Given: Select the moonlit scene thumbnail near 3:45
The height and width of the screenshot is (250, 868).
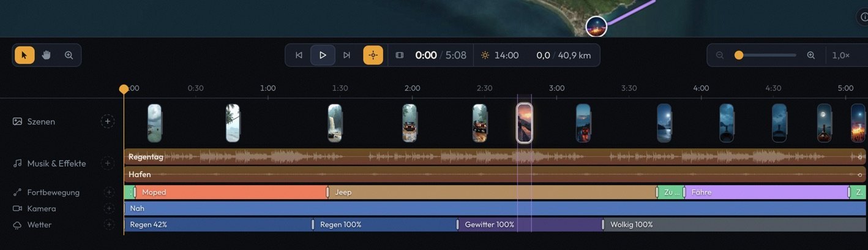Looking at the screenshot, I should click(664, 123).
